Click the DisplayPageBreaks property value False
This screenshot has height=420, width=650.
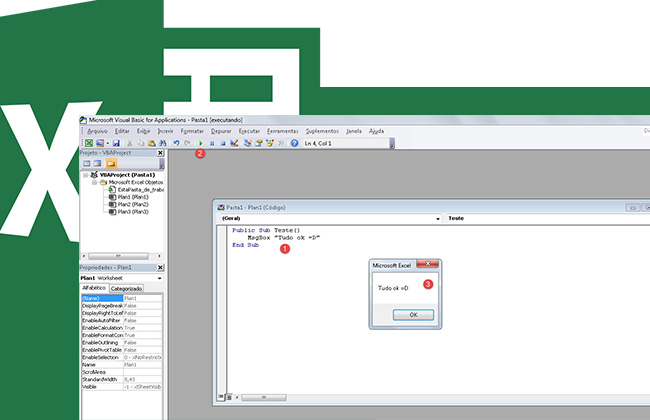(x=143, y=306)
